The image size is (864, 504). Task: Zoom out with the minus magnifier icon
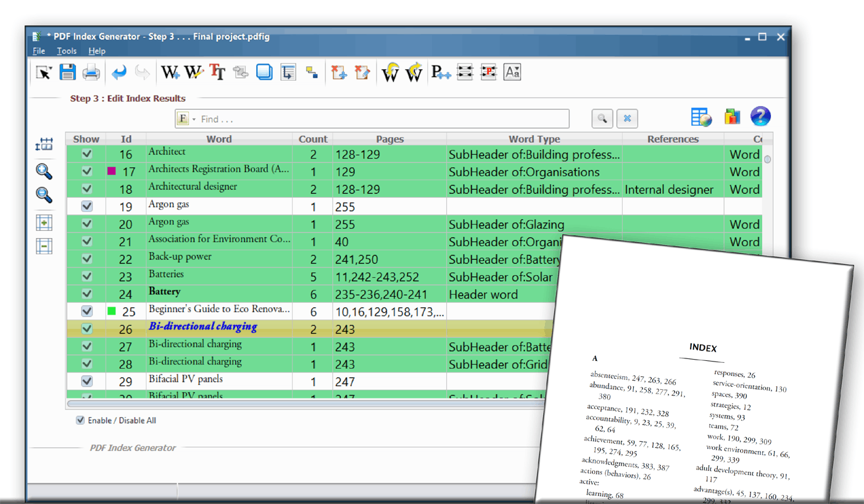tap(44, 195)
